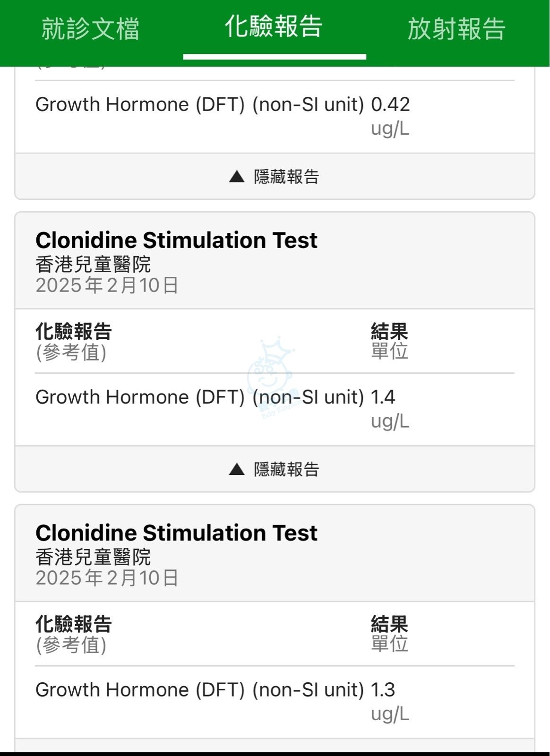This screenshot has width=550, height=756.
Task: Open the middle Clonidine Stimulation Test heading
Action: click(x=176, y=240)
